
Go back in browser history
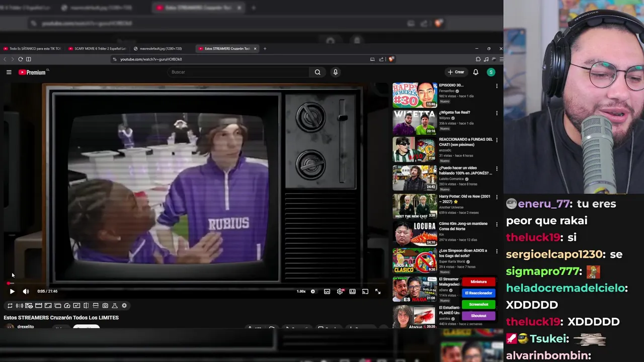pos(5,59)
